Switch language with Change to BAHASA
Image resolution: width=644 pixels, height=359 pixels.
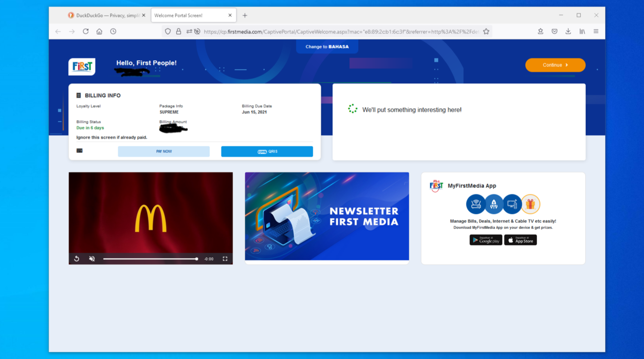(x=327, y=47)
